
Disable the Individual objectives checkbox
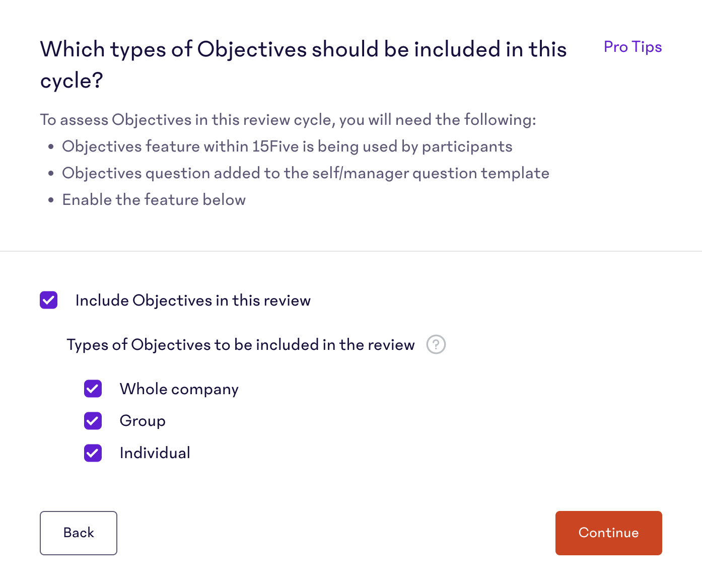click(x=93, y=453)
